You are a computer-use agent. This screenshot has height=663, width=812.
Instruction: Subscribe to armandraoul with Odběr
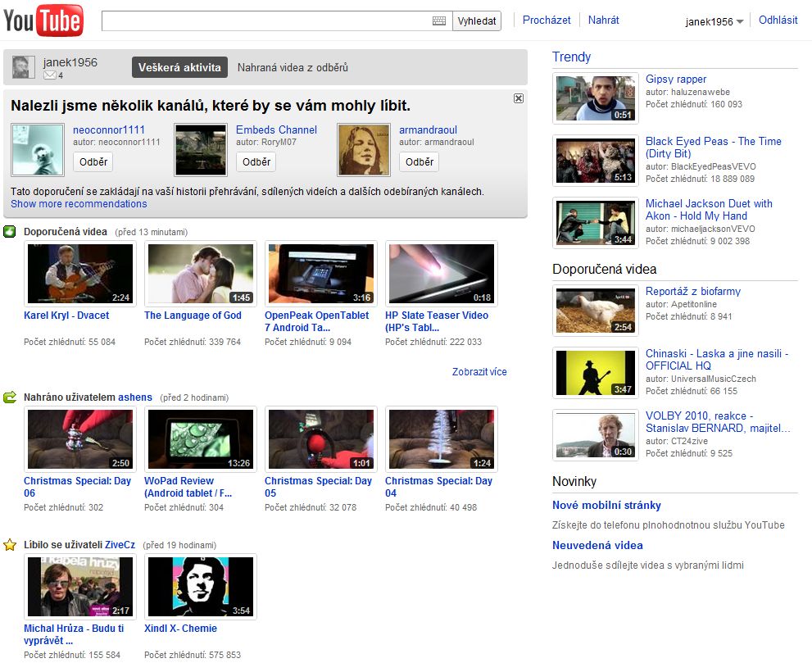pyautogui.click(x=420, y=161)
